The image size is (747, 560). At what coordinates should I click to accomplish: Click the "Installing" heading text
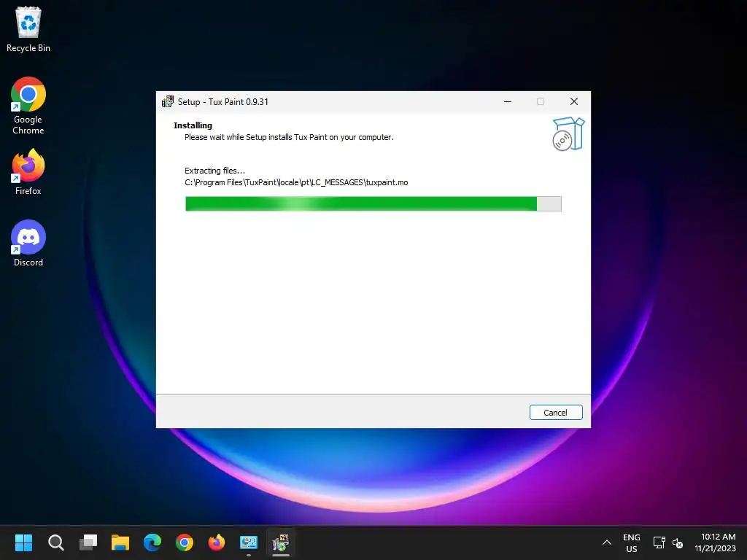193,125
